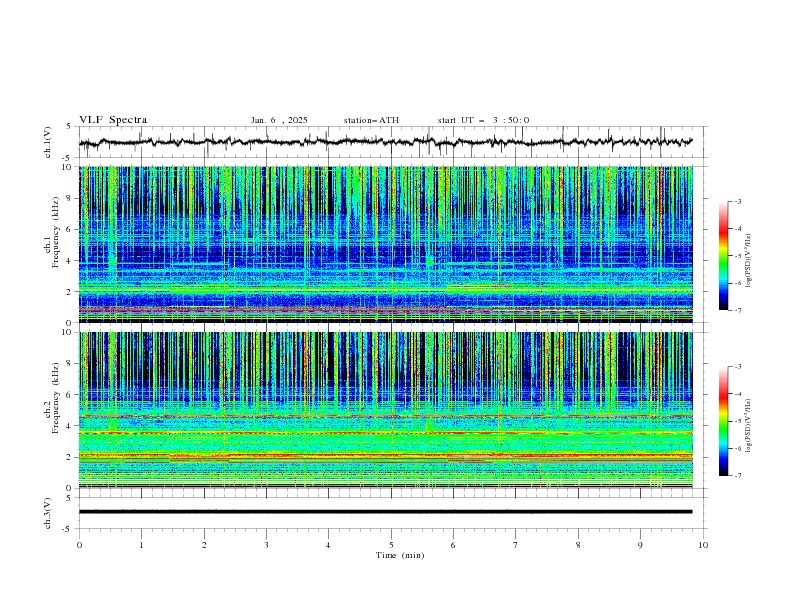This screenshot has height=612, width=792.
Task: Click the ch.1 voltage waveform trace panel
Action: pos(393,142)
